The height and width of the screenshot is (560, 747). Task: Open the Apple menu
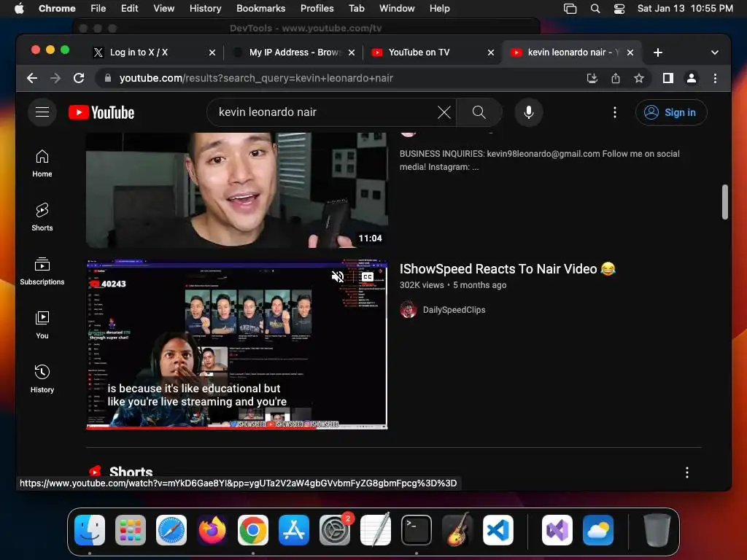18,9
